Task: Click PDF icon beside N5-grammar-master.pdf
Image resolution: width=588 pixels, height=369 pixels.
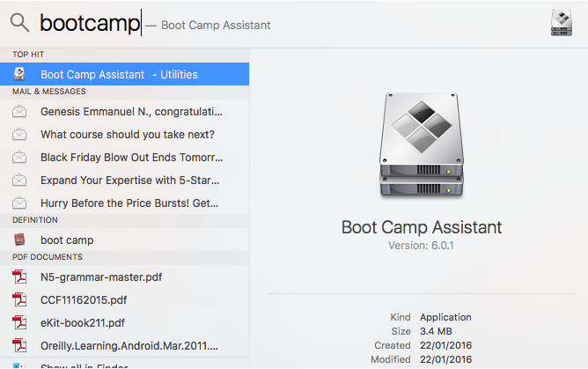Action: [x=19, y=277]
